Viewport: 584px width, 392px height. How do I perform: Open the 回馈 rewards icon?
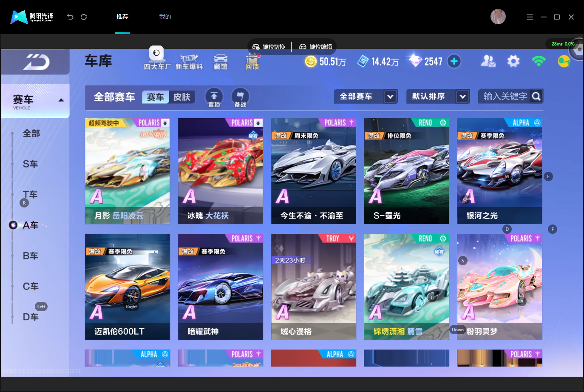point(252,62)
